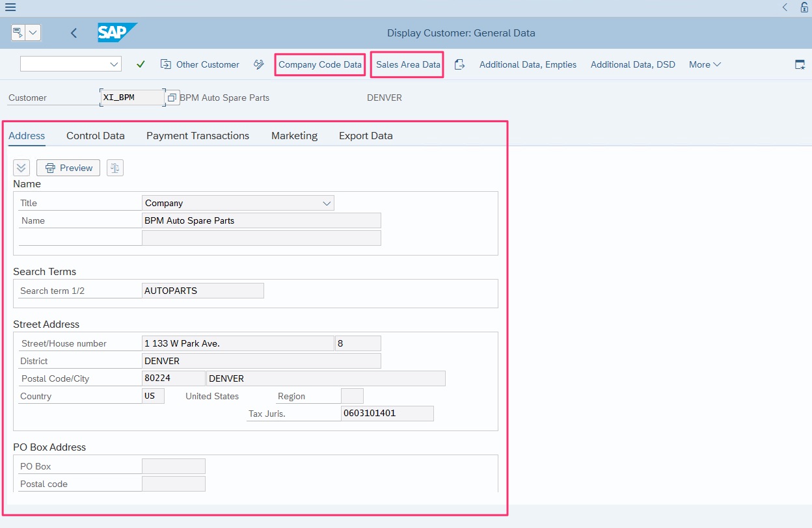Click the green checkmark Enter icon
Image resolution: width=812 pixels, height=528 pixels.
pyautogui.click(x=141, y=64)
